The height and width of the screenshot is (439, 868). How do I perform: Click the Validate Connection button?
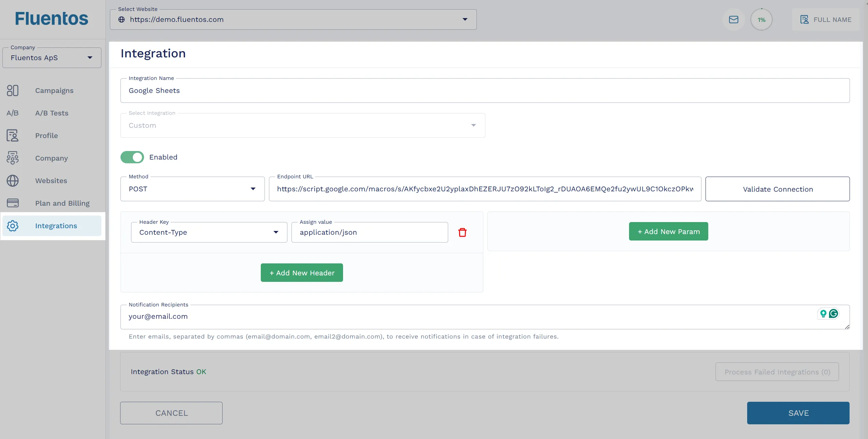pyautogui.click(x=778, y=189)
